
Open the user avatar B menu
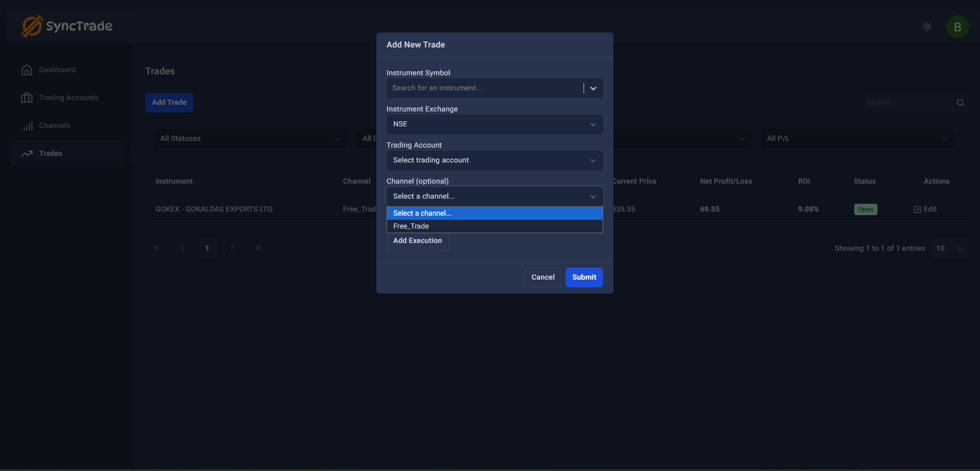point(957,27)
